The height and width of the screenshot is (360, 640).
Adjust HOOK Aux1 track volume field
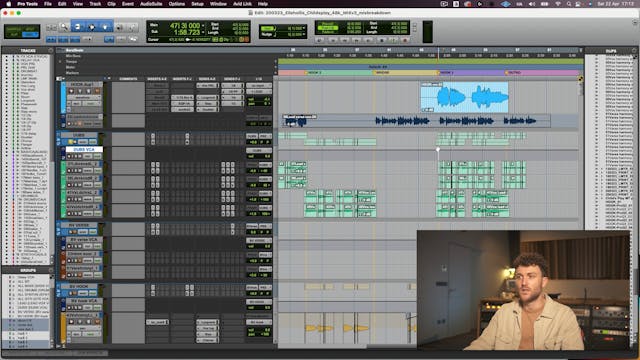[x=258, y=99]
